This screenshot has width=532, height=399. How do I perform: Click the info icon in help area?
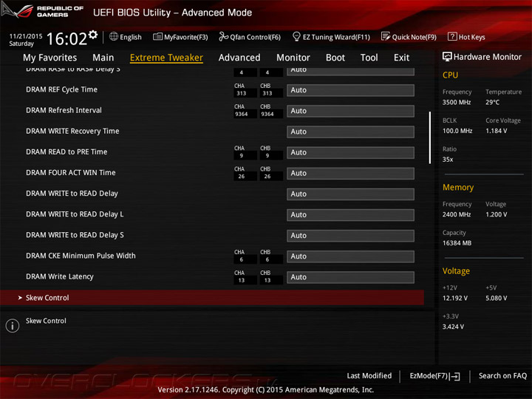point(13,325)
